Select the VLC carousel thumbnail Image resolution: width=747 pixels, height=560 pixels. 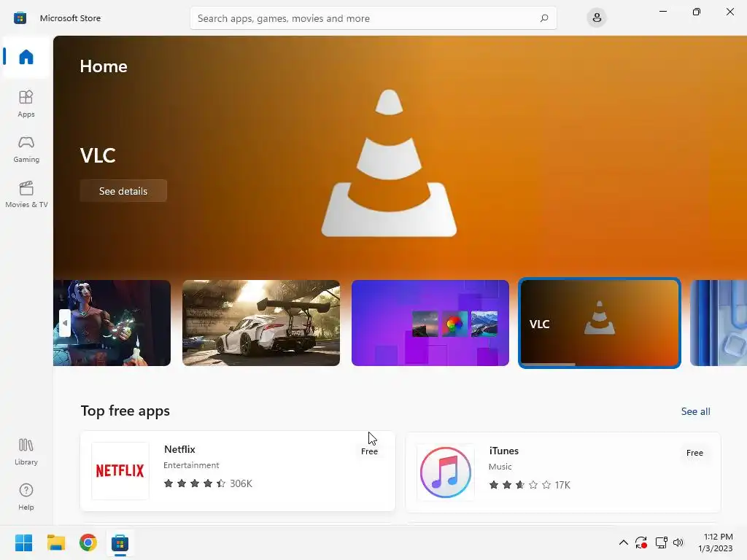600,323
